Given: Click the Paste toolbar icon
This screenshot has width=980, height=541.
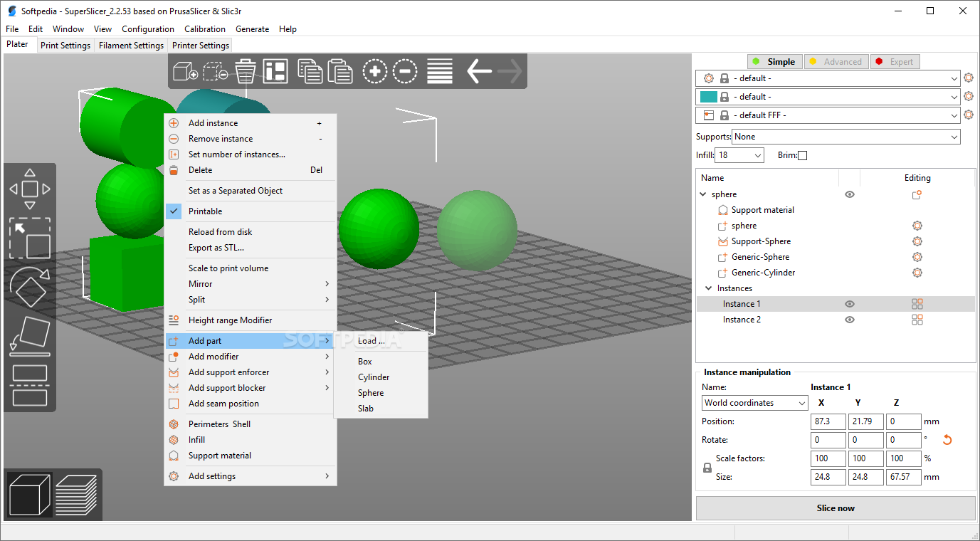Looking at the screenshot, I should pyautogui.click(x=340, y=71).
